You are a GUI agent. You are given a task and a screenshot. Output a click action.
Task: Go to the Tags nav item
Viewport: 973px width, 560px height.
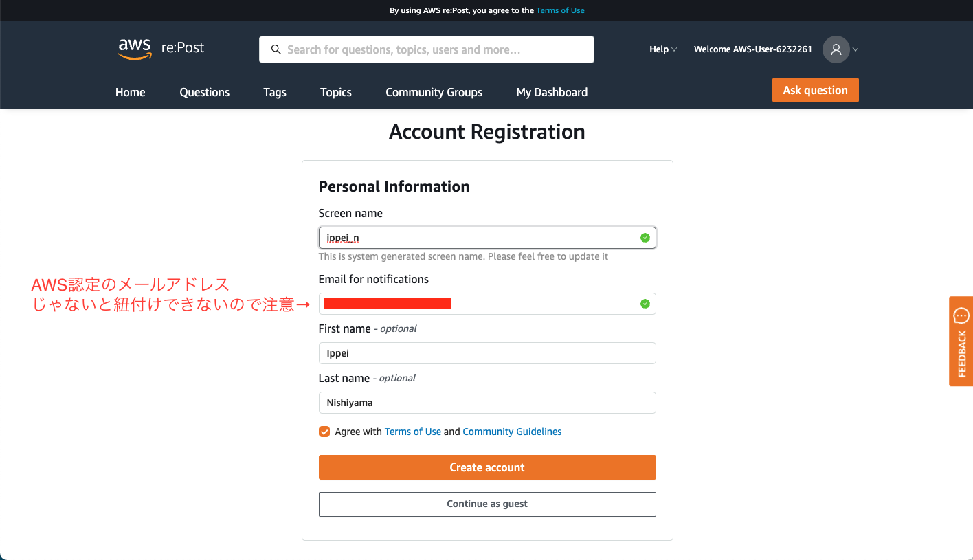(x=275, y=92)
